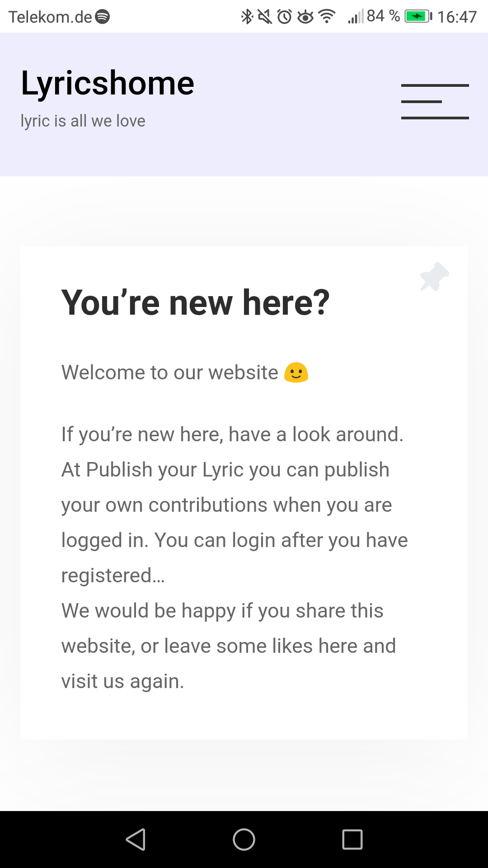This screenshot has height=868, width=488.
Task: Open the Lyricshome site title link
Action: 108,83
